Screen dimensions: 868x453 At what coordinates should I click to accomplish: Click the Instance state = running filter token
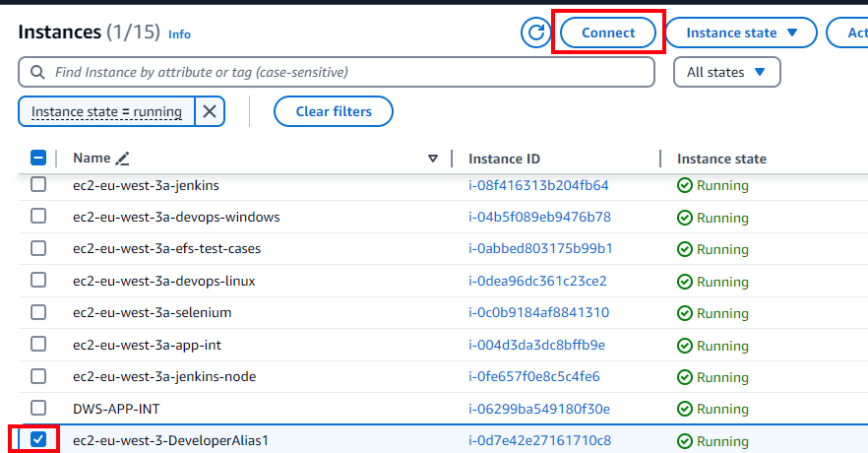106,111
